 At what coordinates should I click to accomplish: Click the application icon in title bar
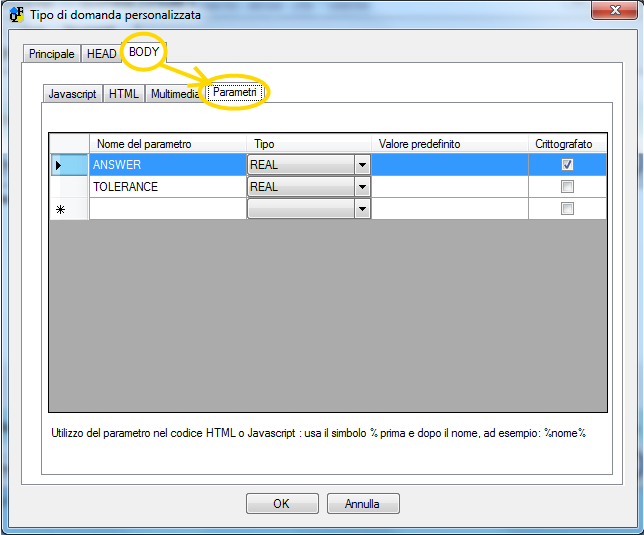pos(17,15)
